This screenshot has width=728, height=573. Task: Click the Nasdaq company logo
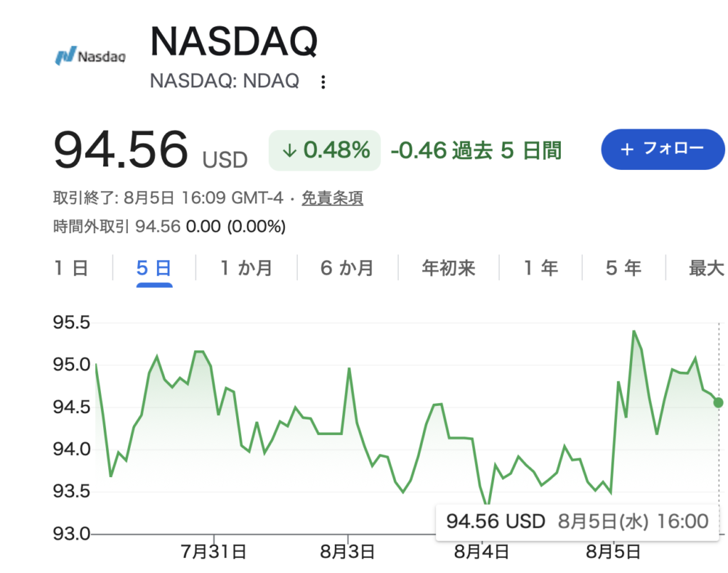point(90,55)
